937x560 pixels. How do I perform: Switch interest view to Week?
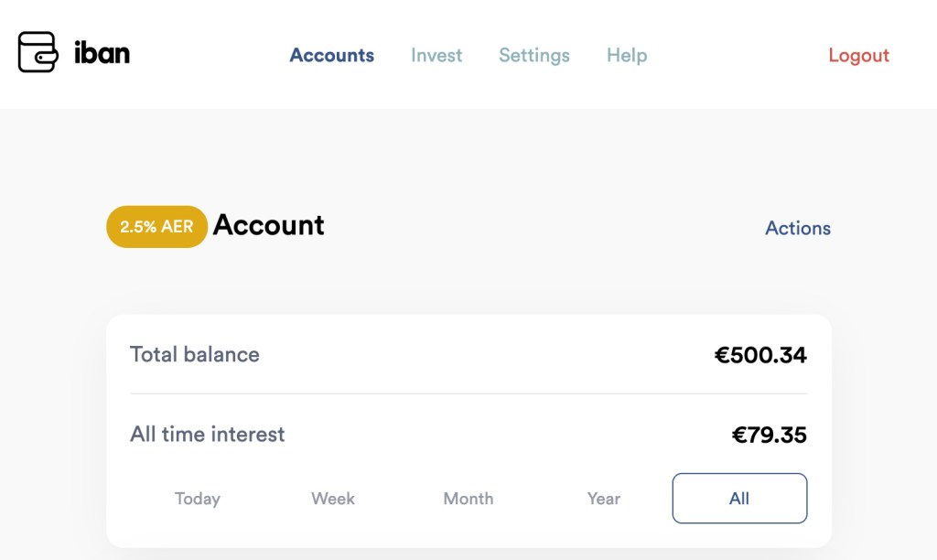click(332, 499)
